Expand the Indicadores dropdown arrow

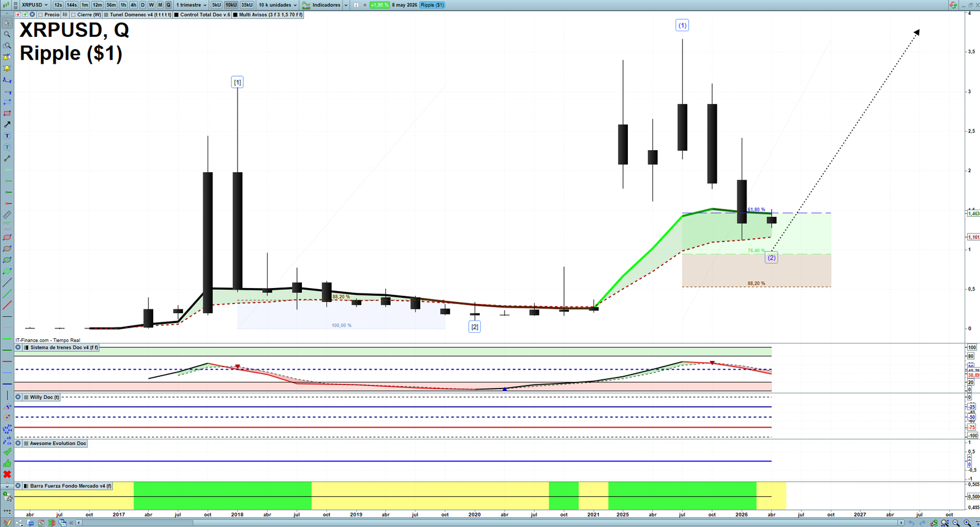[345, 5]
